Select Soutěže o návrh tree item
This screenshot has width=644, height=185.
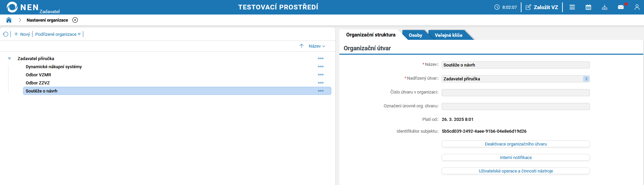pyautogui.click(x=177, y=91)
